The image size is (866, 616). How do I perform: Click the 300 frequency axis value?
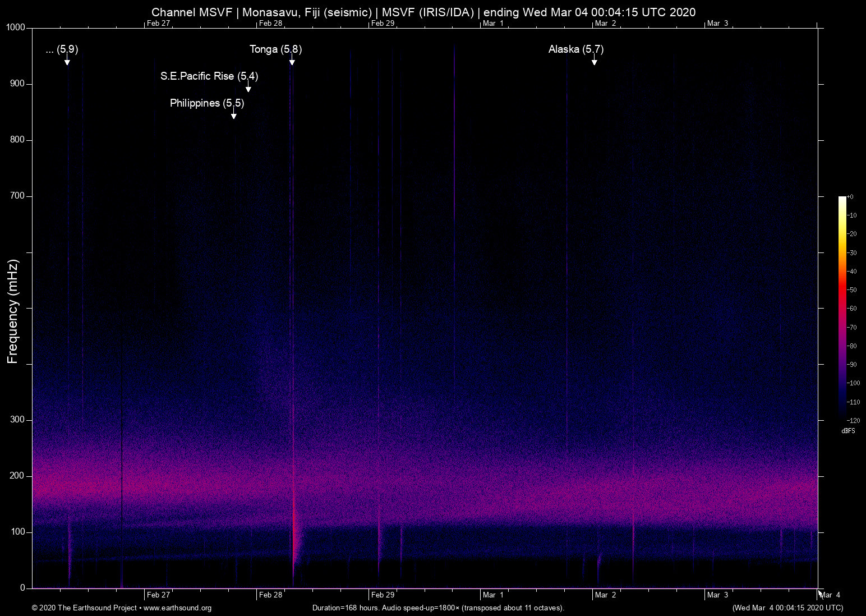(x=17, y=420)
